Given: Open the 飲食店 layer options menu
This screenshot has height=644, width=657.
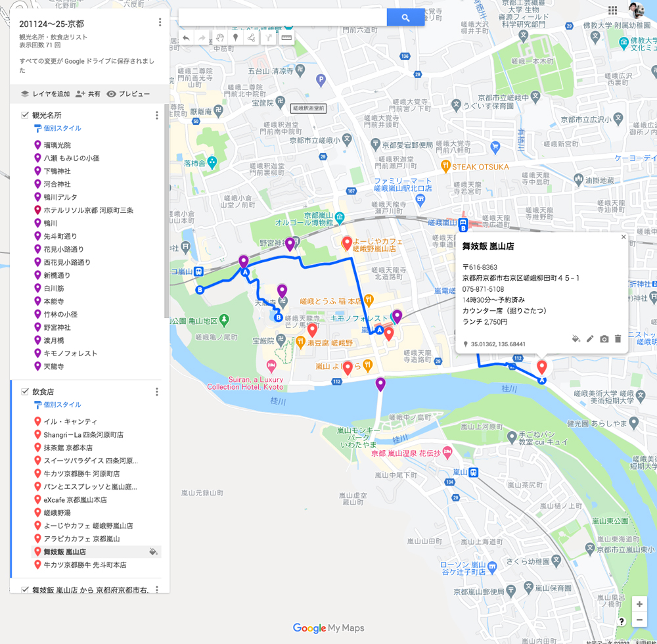Looking at the screenshot, I should [156, 391].
